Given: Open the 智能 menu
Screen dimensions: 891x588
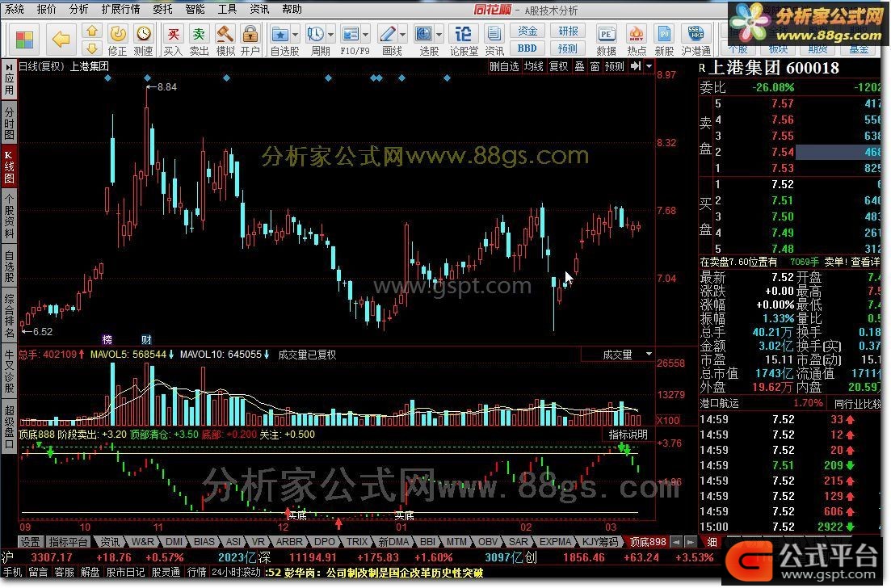Looking at the screenshot, I should (x=195, y=9).
